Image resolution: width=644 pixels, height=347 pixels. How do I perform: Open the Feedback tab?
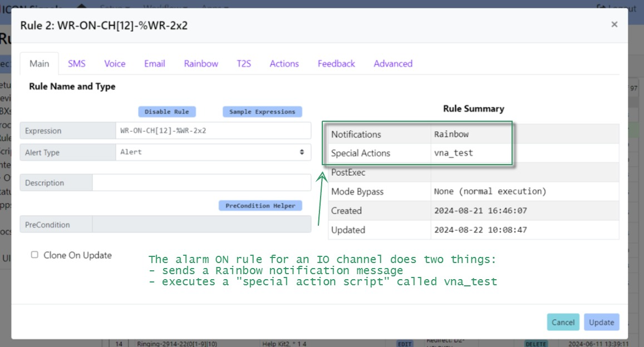point(336,64)
